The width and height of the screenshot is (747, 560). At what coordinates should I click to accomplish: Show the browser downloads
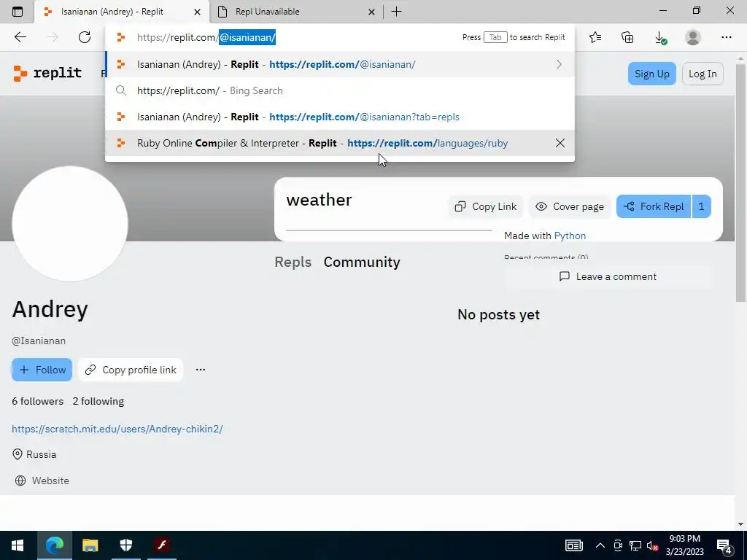click(x=660, y=37)
